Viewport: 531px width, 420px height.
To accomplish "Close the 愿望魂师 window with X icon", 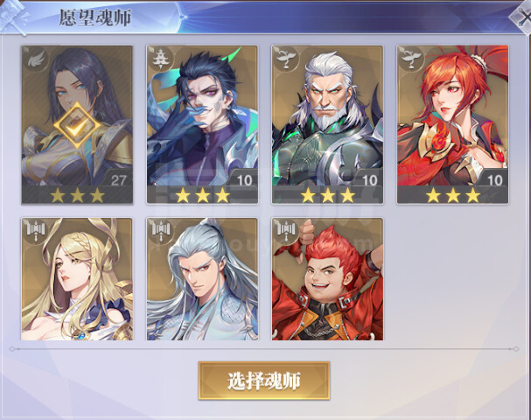I will click(522, 17).
